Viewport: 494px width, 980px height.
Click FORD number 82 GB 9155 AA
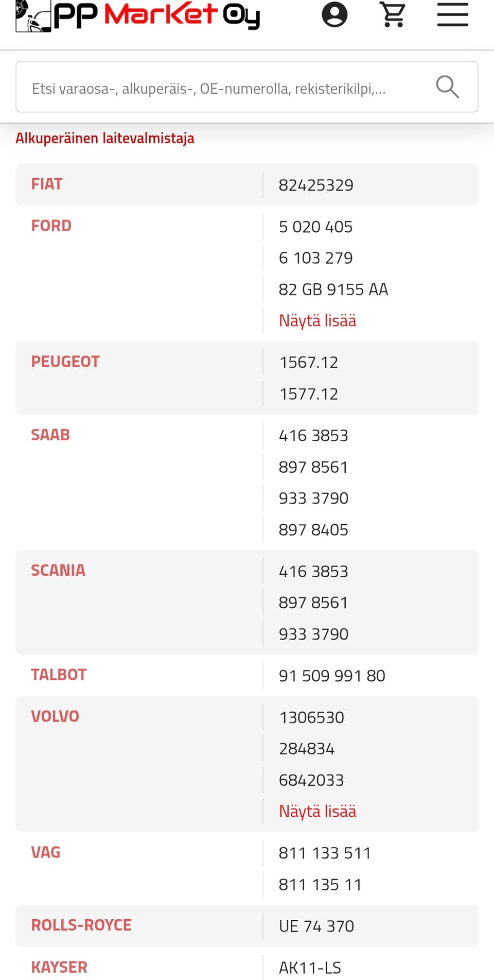click(x=333, y=289)
